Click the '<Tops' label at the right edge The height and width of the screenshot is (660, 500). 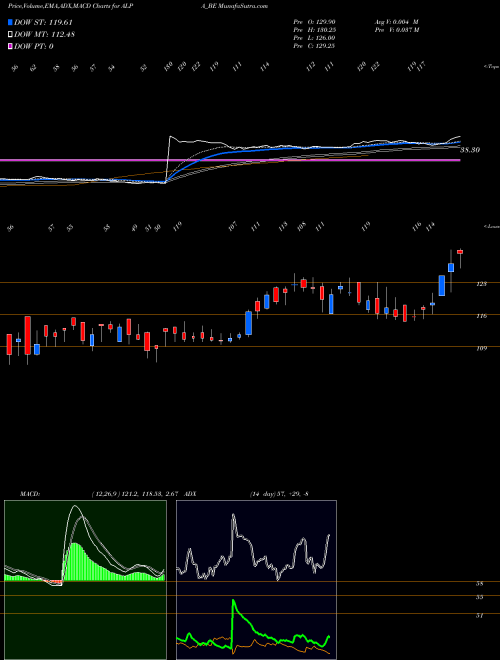click(x=492, y=67)
